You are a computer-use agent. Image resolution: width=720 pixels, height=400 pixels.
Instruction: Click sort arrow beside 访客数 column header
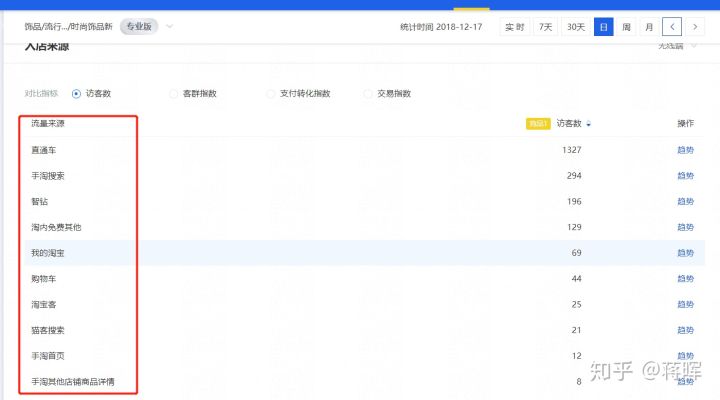(589, 124)
